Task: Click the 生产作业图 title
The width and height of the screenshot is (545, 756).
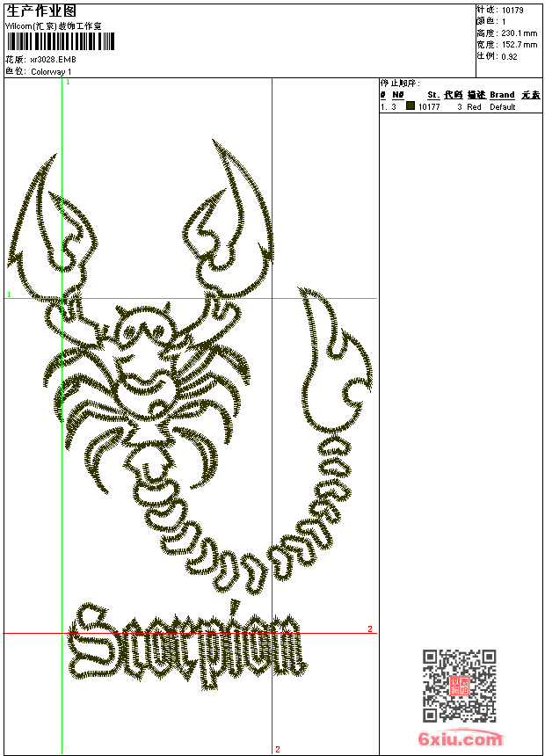Action: [x=41, y=11]
